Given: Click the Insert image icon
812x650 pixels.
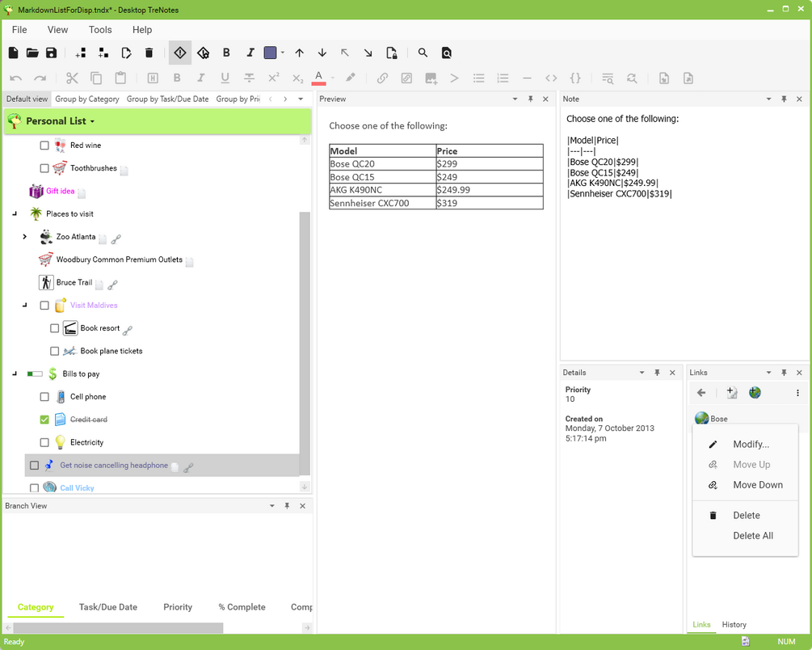Looking at the screenshot, I should [x=431, y=78].
